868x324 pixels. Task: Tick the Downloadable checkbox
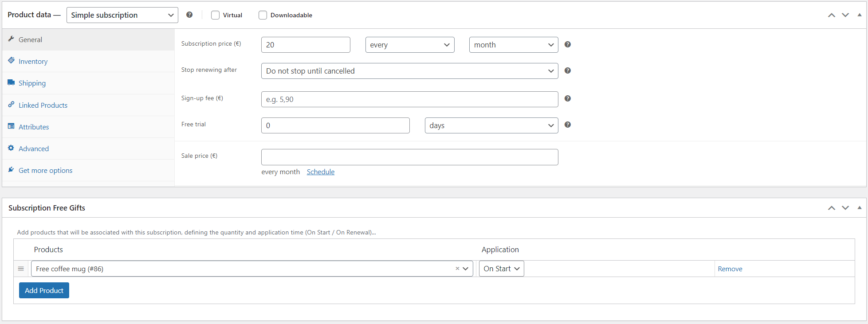[x=263, y=15]
